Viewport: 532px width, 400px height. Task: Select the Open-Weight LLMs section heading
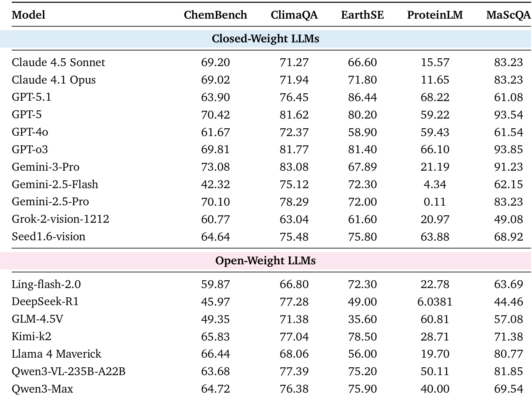[x=265, y=260]
